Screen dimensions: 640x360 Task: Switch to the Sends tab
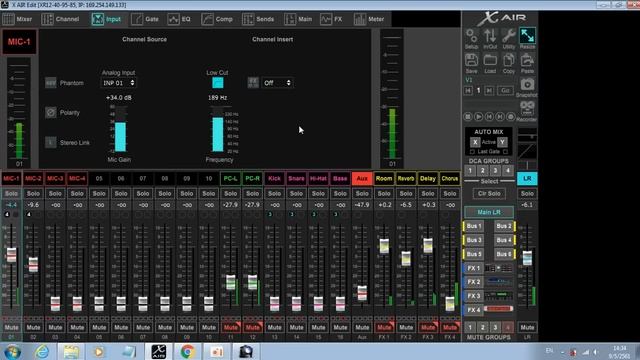click(258, 19)
